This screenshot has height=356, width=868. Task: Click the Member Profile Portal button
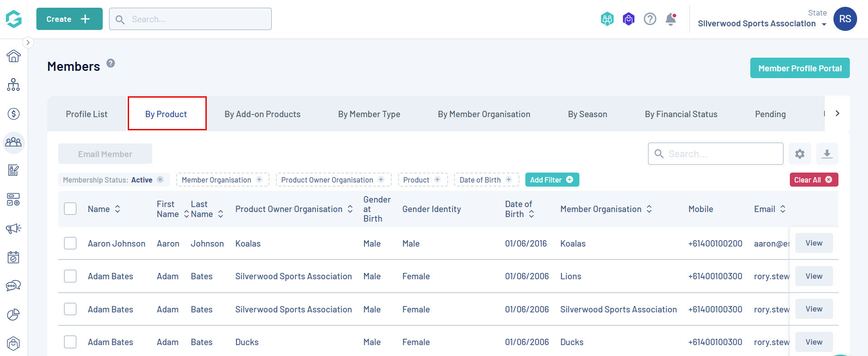[800, 68]
